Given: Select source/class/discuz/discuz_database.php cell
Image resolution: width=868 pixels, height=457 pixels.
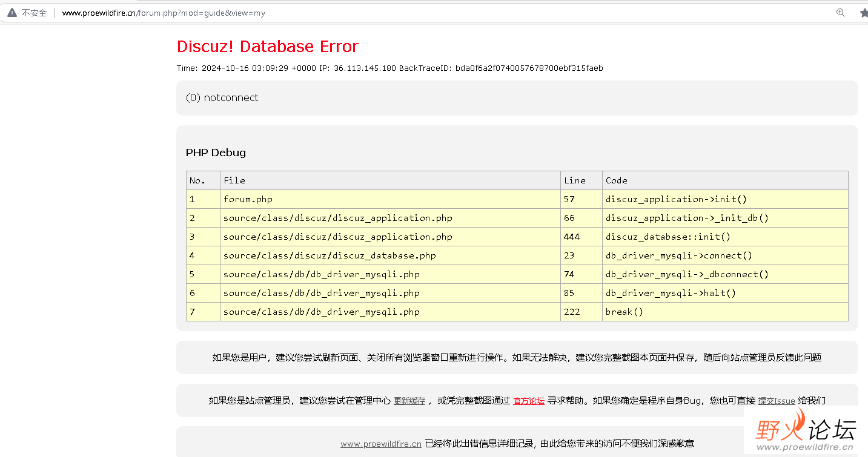Looking at the screenshot, I should (x=390, y=255).
